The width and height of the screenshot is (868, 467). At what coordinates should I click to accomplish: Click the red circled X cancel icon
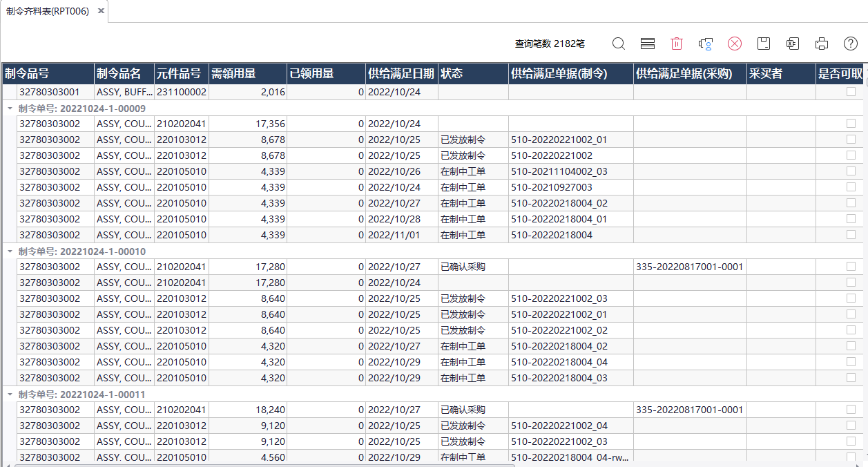pyautogui.click(x=735, y=44)
